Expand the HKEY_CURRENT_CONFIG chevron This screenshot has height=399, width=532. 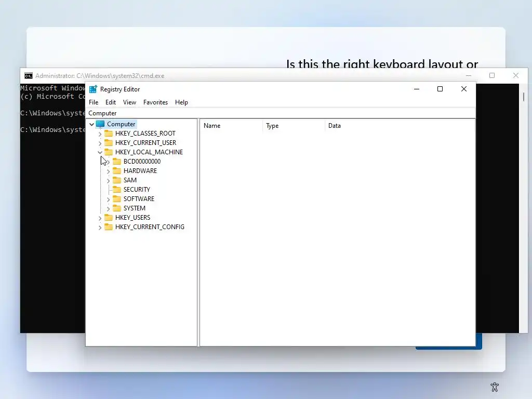coord(100,228)
